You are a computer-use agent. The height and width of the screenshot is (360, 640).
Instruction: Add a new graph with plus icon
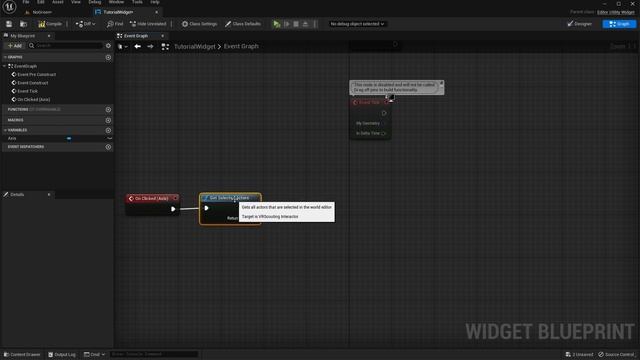(x=108, y=58)
